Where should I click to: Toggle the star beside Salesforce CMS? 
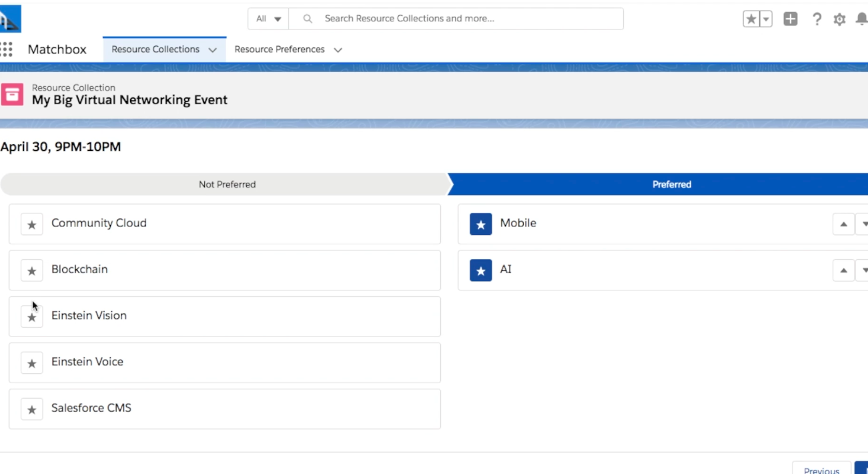point(31,409)
